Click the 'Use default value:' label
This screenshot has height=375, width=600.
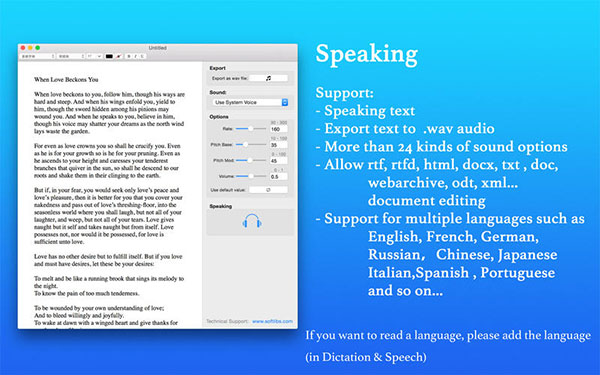tap(228, 190)
